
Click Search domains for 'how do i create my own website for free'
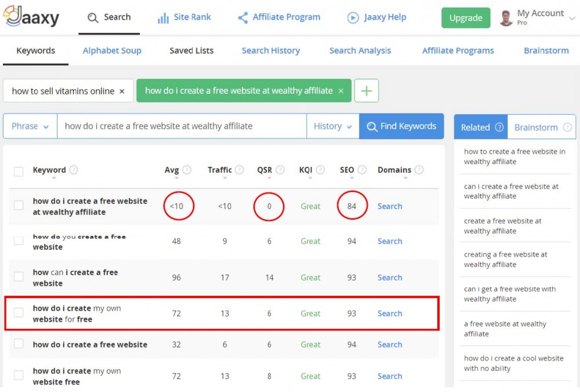pos(390,314)
